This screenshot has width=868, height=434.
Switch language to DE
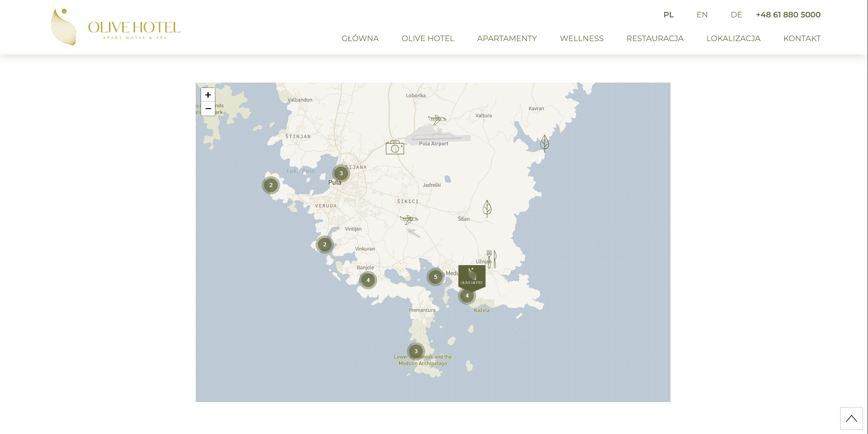[x=736, y=15]
